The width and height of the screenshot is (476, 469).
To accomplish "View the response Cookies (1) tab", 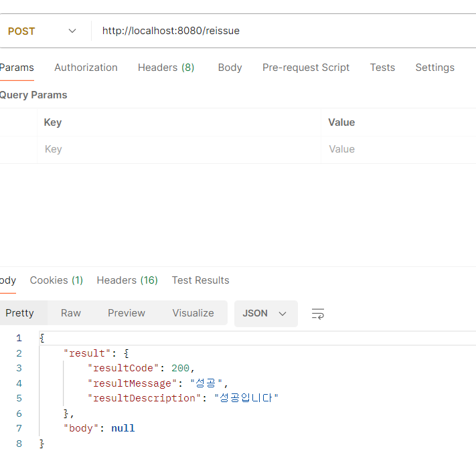I will point(56,280).
